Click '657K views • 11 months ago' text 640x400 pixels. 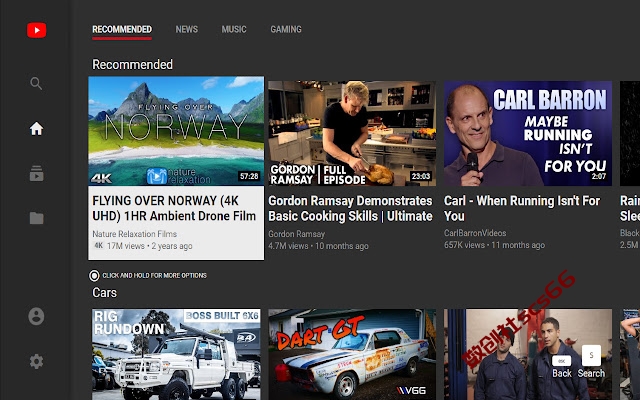click(494, 245)
